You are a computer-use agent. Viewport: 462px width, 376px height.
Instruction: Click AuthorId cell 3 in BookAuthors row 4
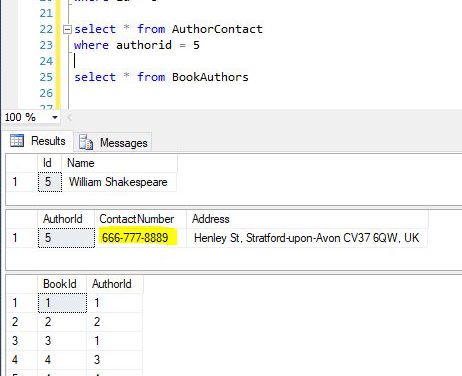pos(115,360)
